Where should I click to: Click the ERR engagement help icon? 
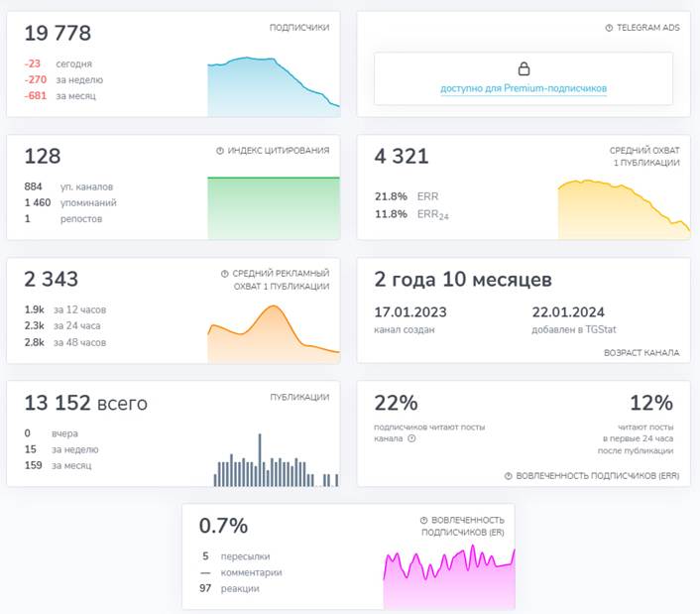point(508,476)
